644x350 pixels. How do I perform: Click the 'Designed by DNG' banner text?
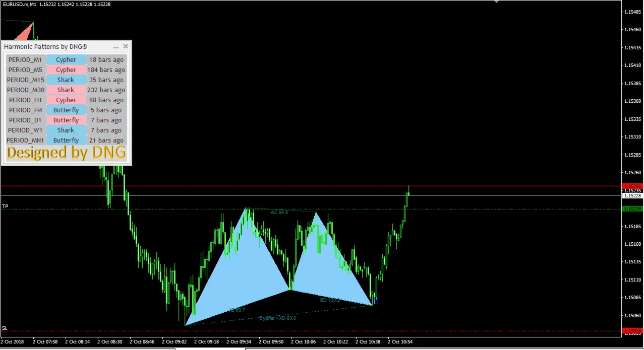[66, 153]
